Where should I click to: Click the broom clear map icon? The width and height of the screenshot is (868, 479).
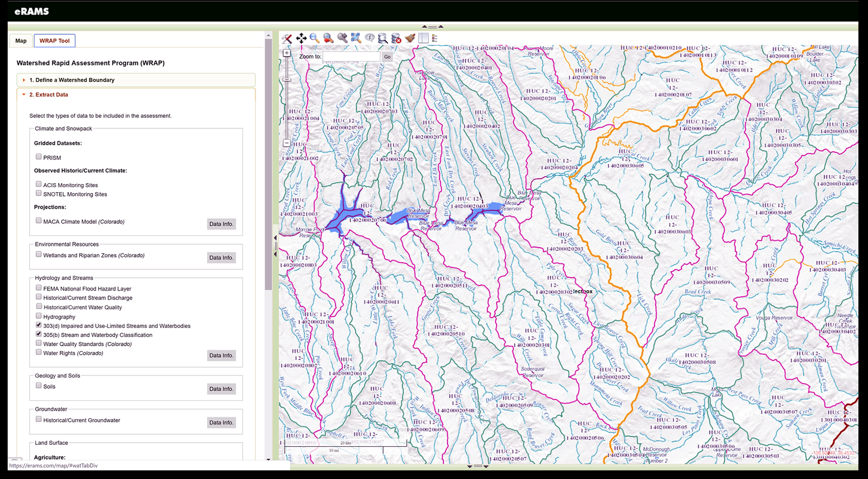coord(410,38)
